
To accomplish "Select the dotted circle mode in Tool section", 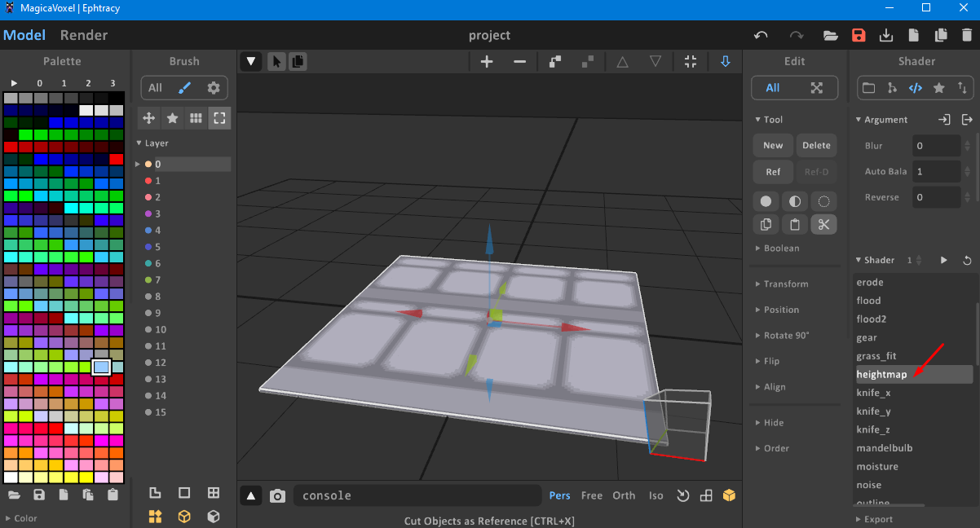I will pyautogui.click(x=823, y=200).
